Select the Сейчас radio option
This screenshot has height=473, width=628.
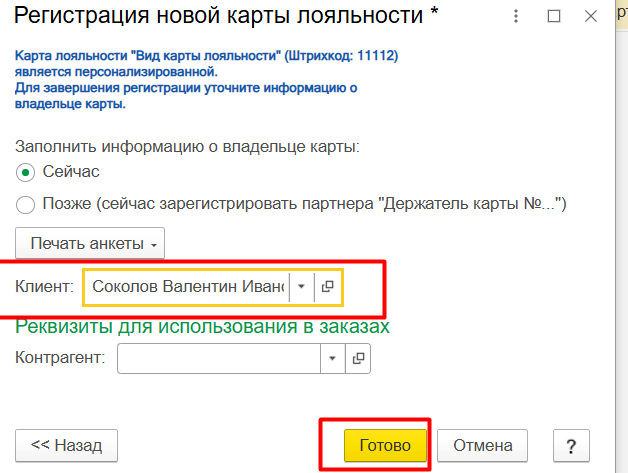[26, 172]
